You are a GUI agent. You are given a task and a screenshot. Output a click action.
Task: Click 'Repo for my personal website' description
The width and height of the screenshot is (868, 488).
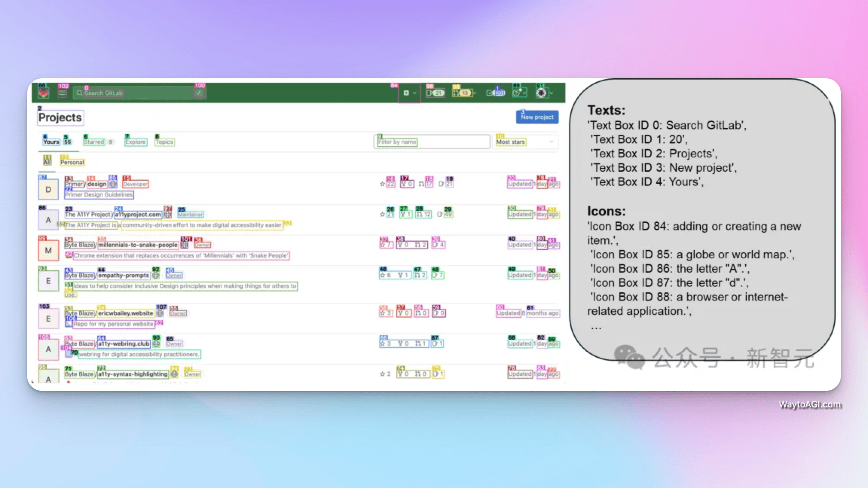(113, 324)
